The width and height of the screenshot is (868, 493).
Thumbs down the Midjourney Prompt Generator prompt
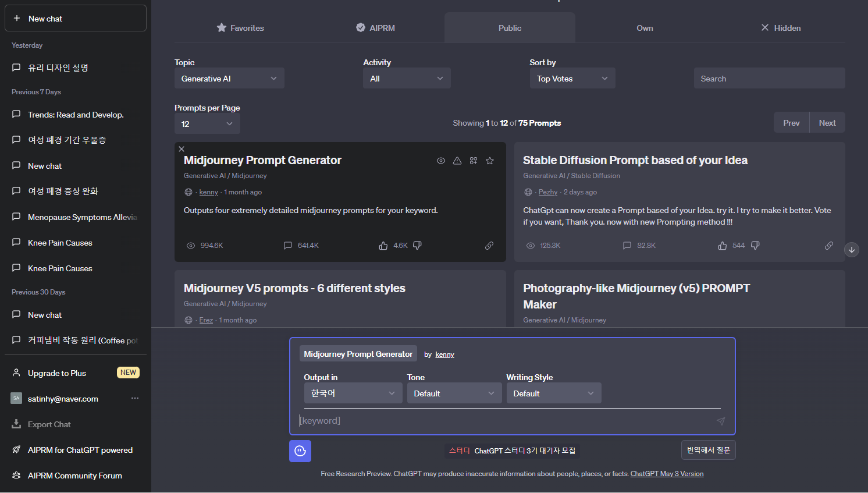pyautogui.click(x=417, y=246)
